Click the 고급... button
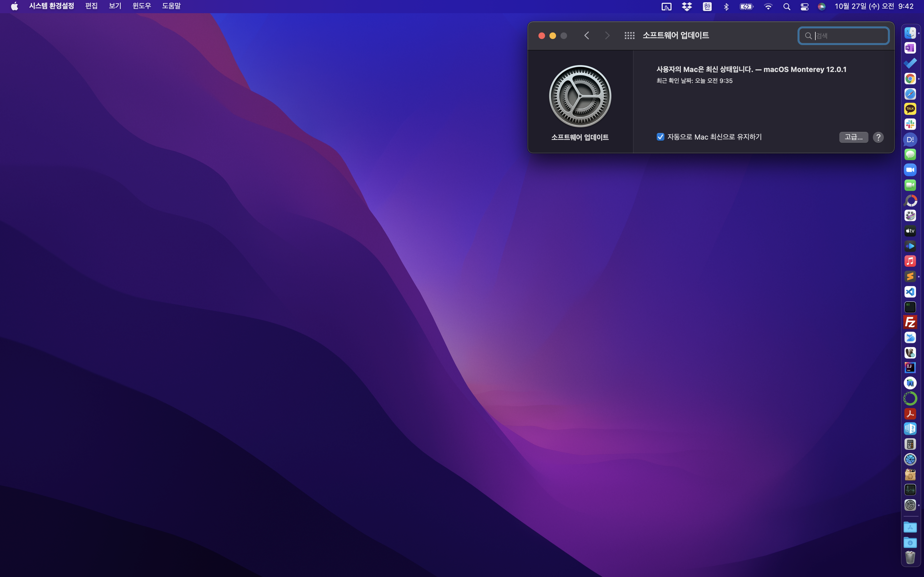924x577 pixels. [853, 137]
